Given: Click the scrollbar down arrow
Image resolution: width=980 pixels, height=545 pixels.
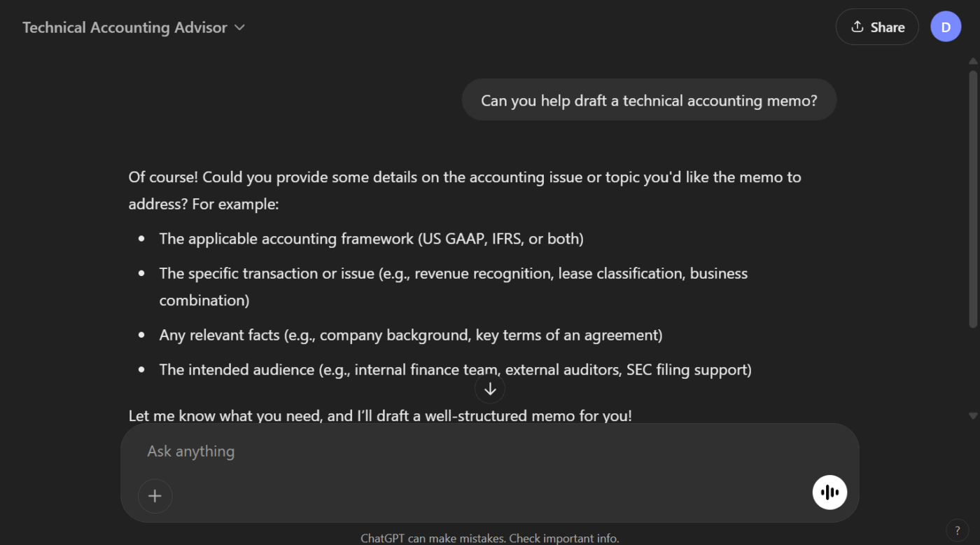Looking at the screenshot, I should 972,415.
